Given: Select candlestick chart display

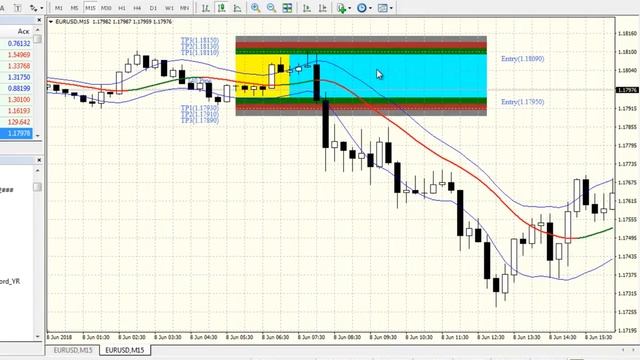Looking at the screenshot, I should 222,8.
